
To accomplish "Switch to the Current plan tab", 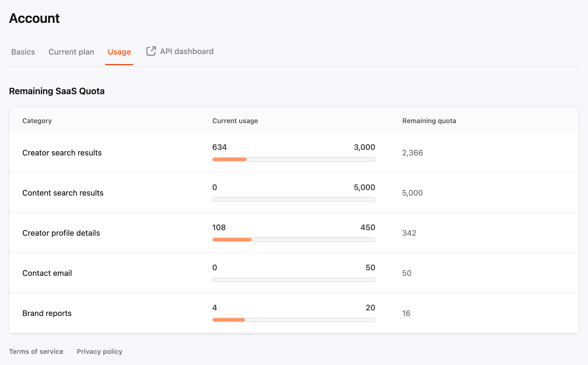I will [71, 52].
